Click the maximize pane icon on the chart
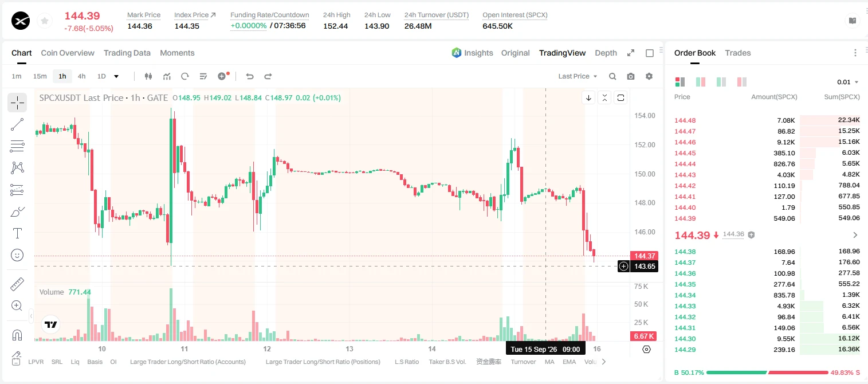The height and width of the screenshot is (384, 868). click(620, 97)
